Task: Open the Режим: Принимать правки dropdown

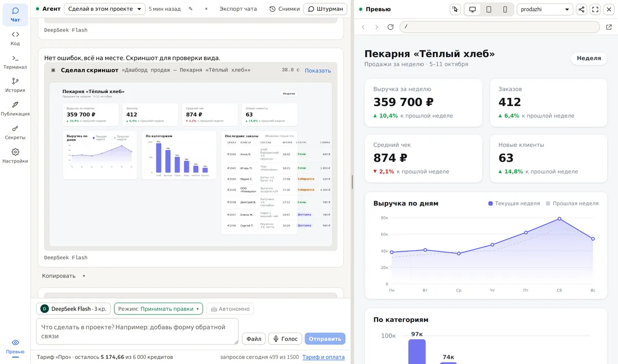Action: 159,309
